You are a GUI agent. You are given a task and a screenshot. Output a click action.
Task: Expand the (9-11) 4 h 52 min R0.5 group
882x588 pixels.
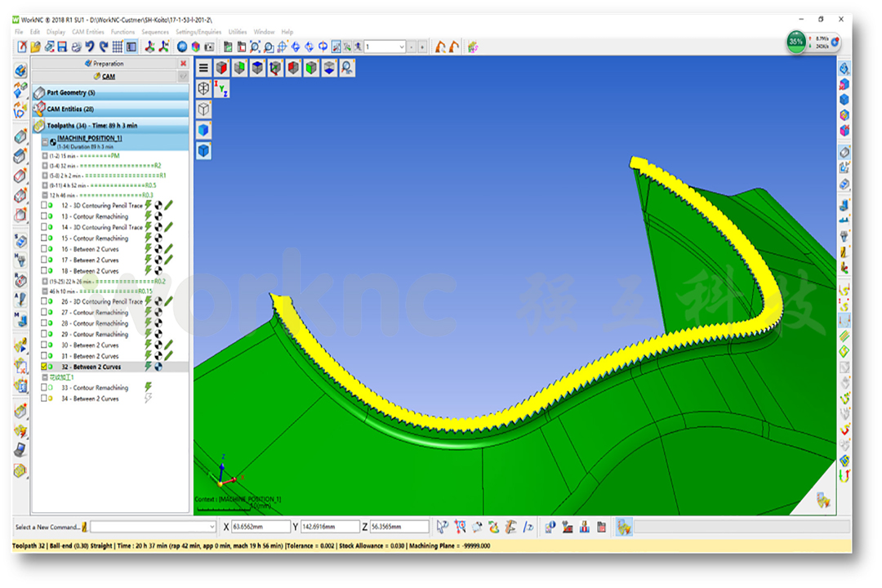click(45, 185)
